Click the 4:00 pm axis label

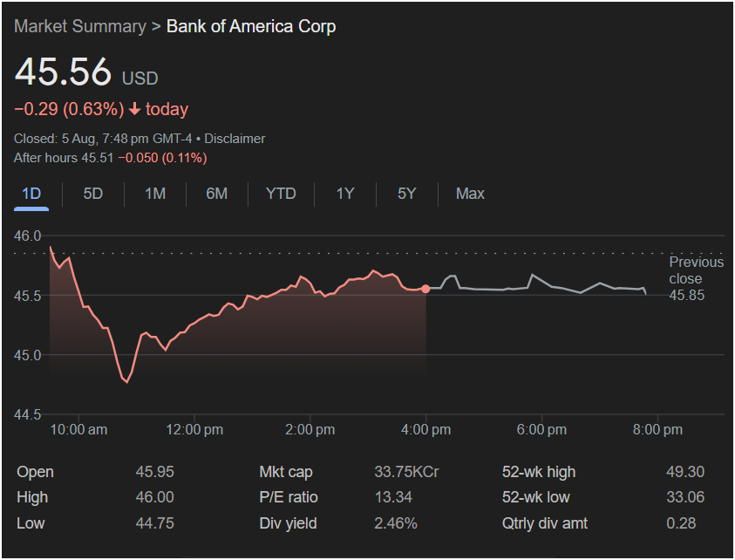tap(426, 430)
